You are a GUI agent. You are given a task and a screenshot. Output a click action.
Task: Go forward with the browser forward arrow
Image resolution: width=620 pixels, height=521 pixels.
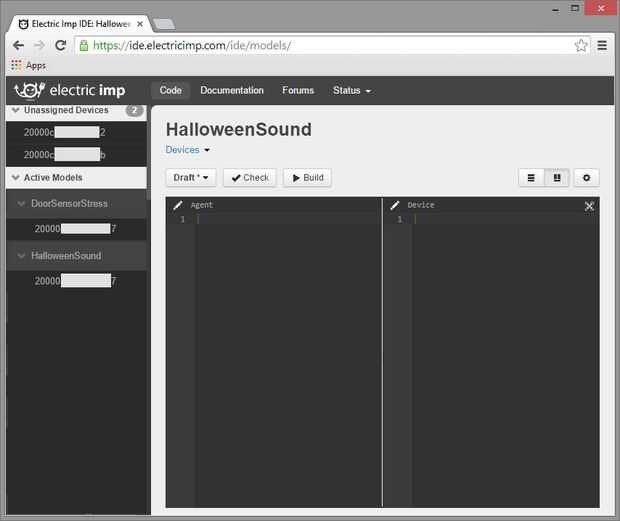(39, 45)
